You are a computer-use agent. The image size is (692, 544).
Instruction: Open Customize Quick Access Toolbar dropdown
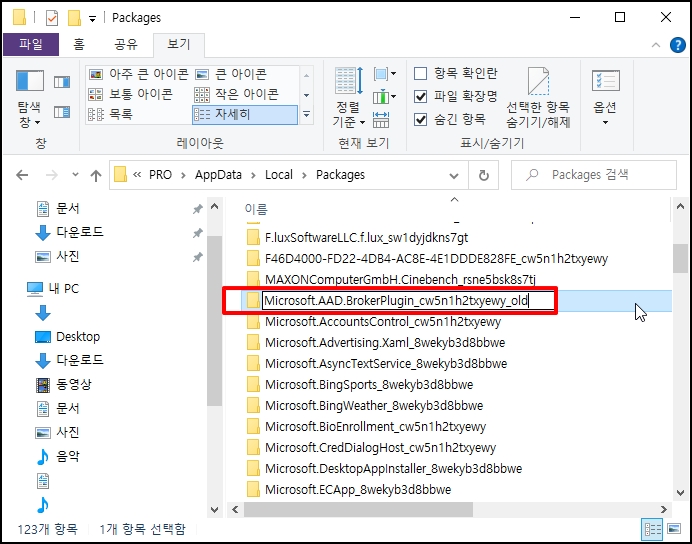tap(92, 19)
